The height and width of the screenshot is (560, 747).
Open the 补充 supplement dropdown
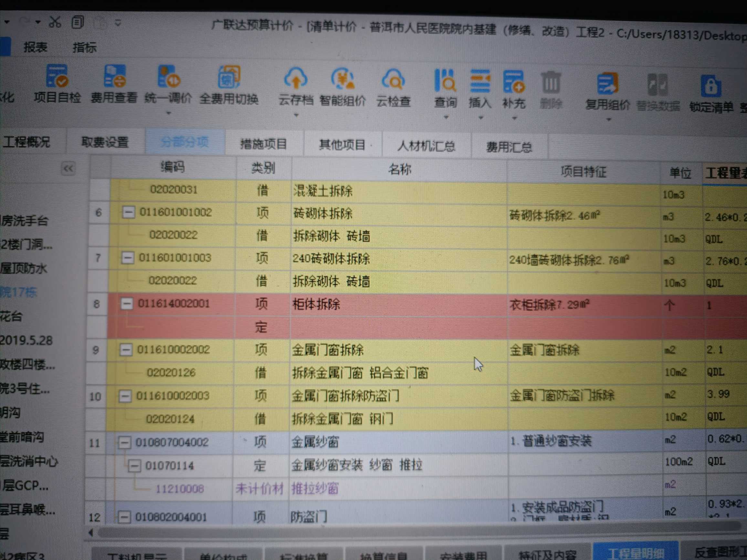515,117
